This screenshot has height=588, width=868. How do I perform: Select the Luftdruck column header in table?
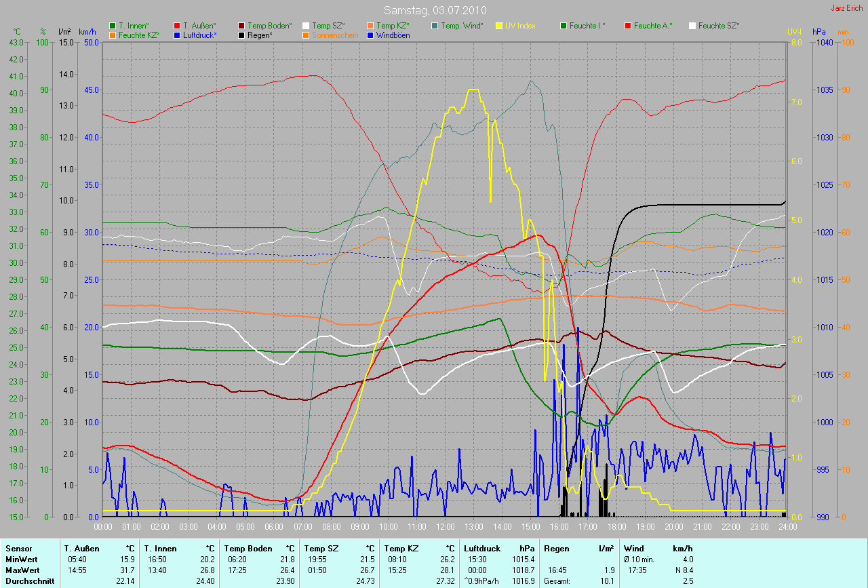(x=482, y=548)
